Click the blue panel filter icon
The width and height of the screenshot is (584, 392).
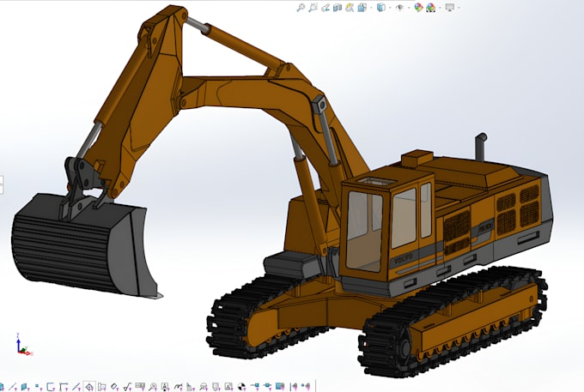279,387
